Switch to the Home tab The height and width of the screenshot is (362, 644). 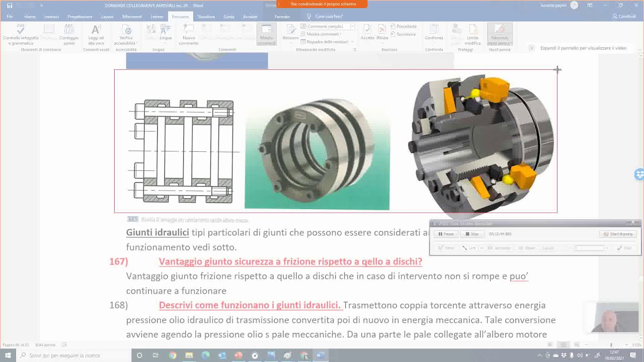30,17
